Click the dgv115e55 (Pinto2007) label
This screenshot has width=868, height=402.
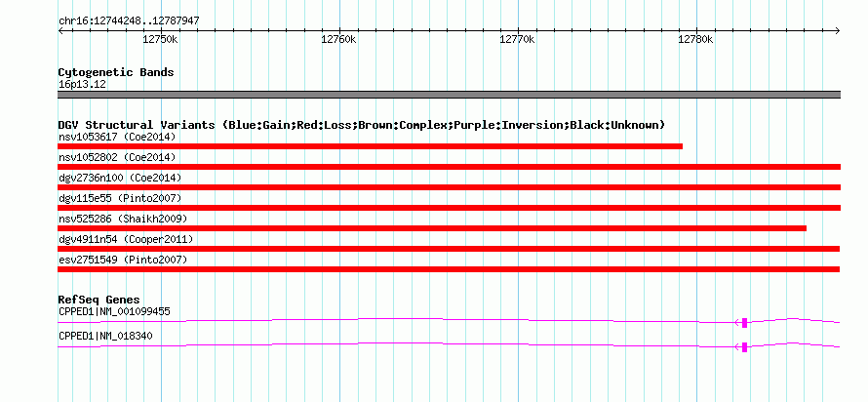(x=120, y=198)
